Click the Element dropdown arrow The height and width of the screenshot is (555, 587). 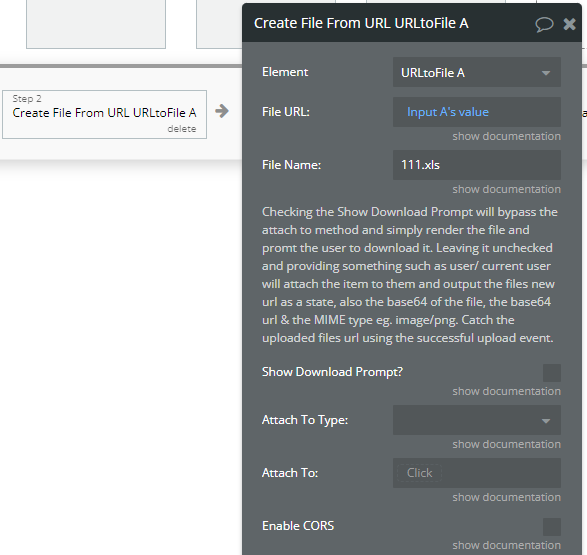(546, 73)
